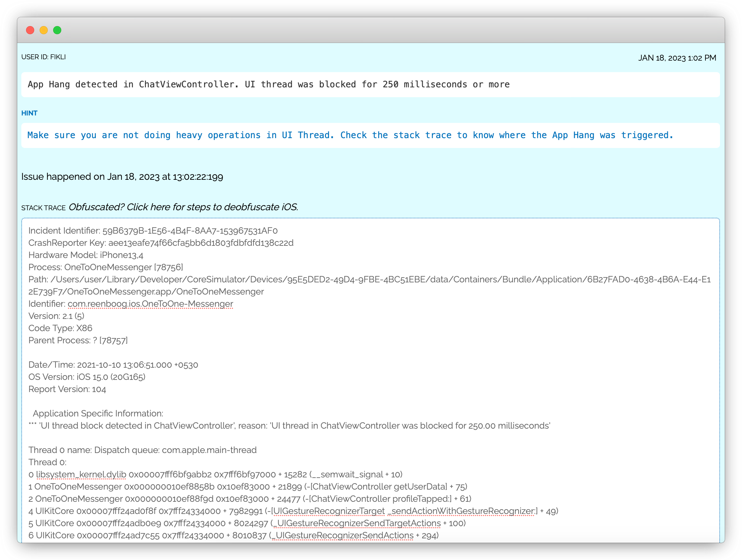
Task: Click the yellow minimize window button
Action: (44, 30)
